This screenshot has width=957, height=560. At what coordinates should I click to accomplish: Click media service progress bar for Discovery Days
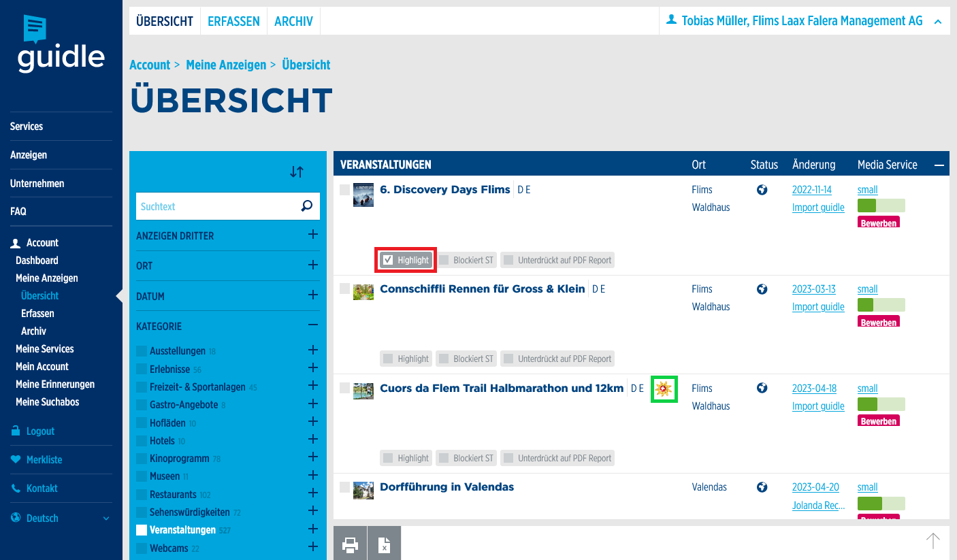click(x=881, y=205)
